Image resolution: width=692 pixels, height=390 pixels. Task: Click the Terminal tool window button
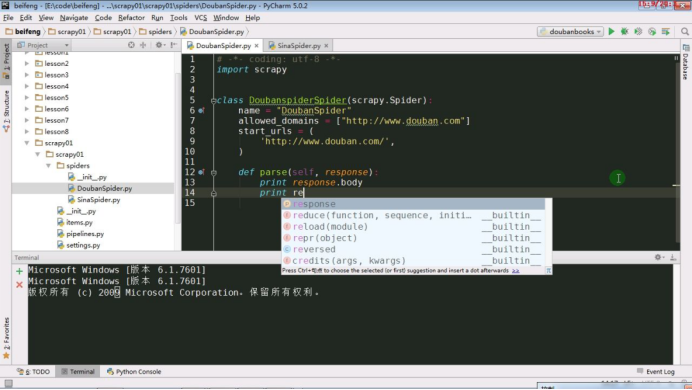(x=78, y=371)
